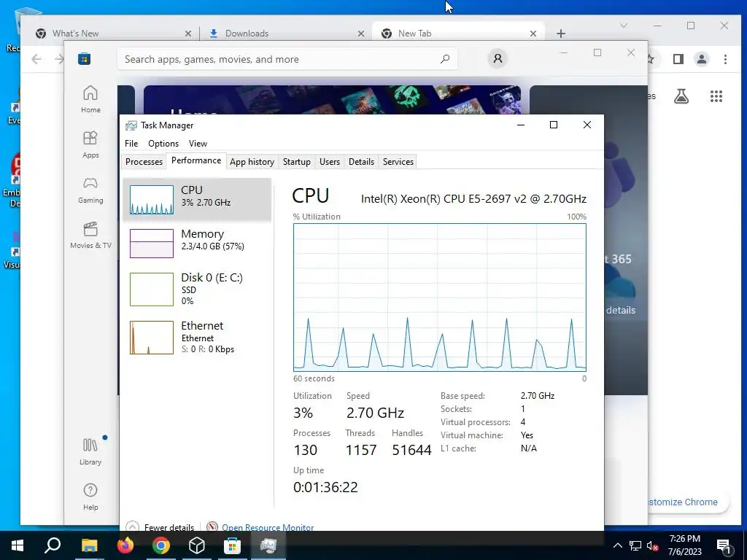Close the New Tab Chrome tab

click(533, 34)
